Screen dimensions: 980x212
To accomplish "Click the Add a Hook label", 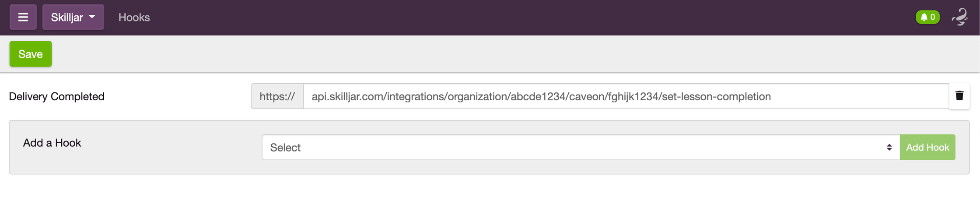I will [x=52, y=143].
